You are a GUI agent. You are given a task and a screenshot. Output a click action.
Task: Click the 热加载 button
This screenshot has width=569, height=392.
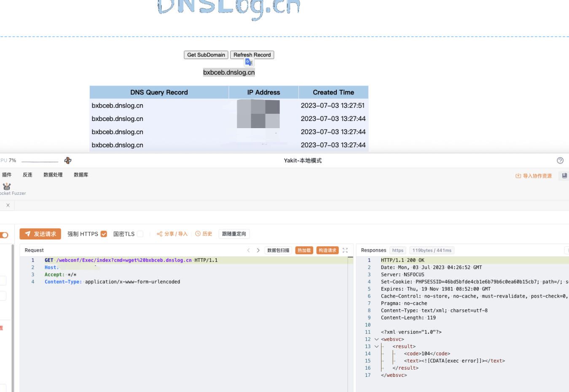click(304, 250)
